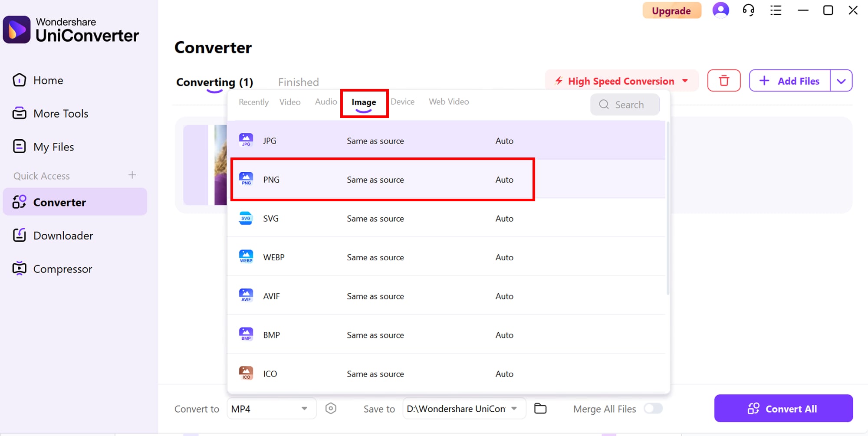Image resolution: width=868 pixels, height=436 pixels.
Task: Choose AVIF Same as source format
Action: coord(446,295)
